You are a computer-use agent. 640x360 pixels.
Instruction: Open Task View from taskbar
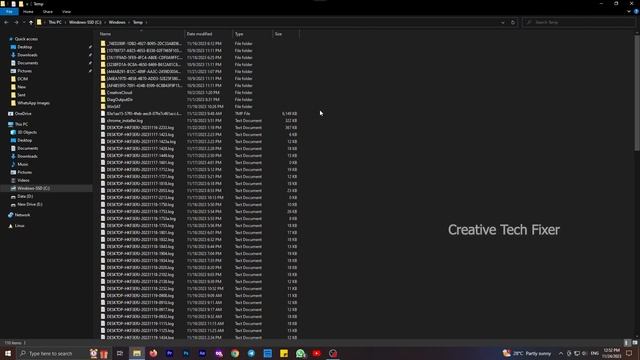[x=120, y=353]
